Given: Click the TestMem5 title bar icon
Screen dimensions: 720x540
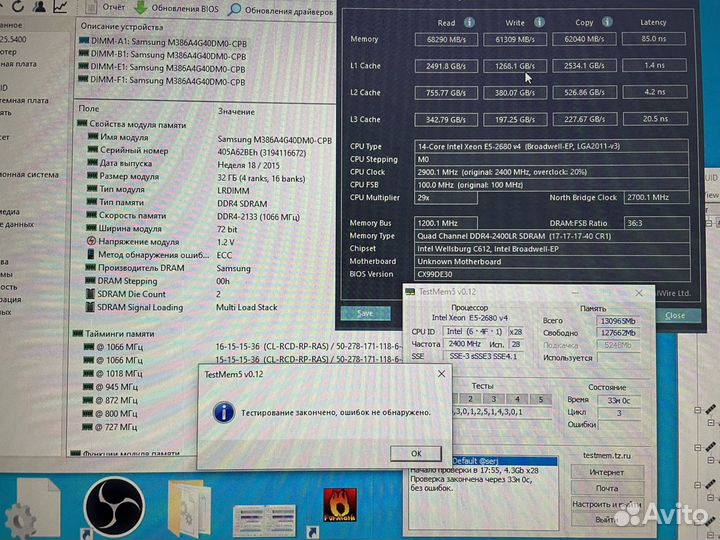Looking at the screenshot, I should point(411,292).
